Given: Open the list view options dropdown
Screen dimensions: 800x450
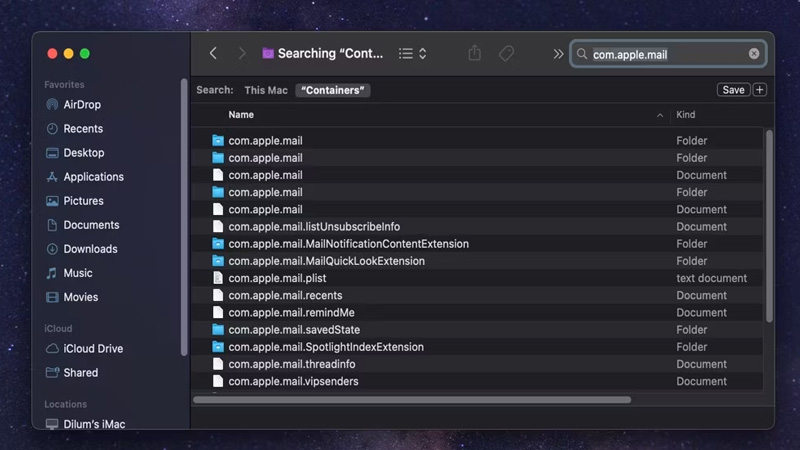Looking at the screenshot, I should coord(413,54).
